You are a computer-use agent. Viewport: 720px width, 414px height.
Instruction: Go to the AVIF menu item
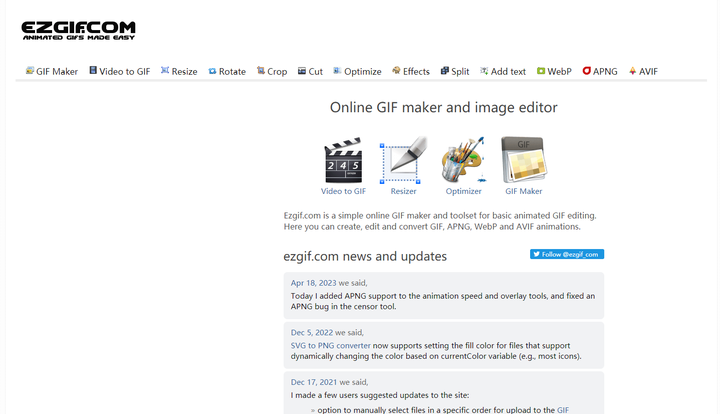[x=643, y=71]
